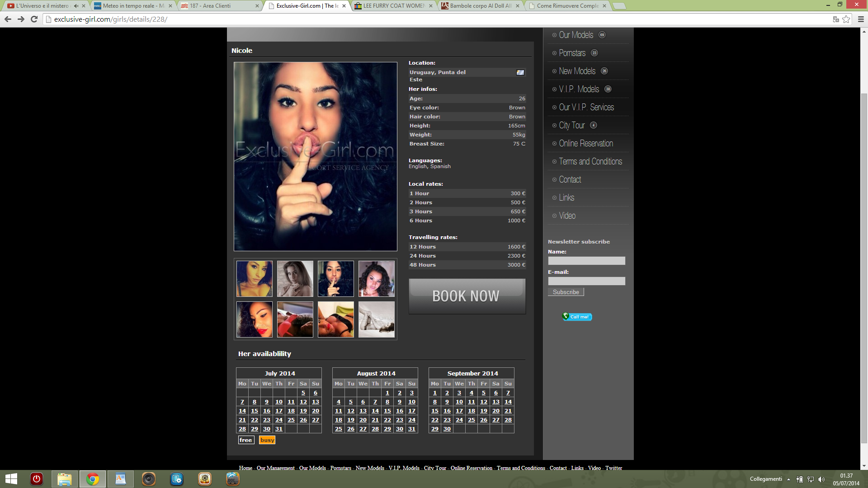Click the volume speaker icon in the system tray
This screenshot has height=488, width=868.
(821, 479)
